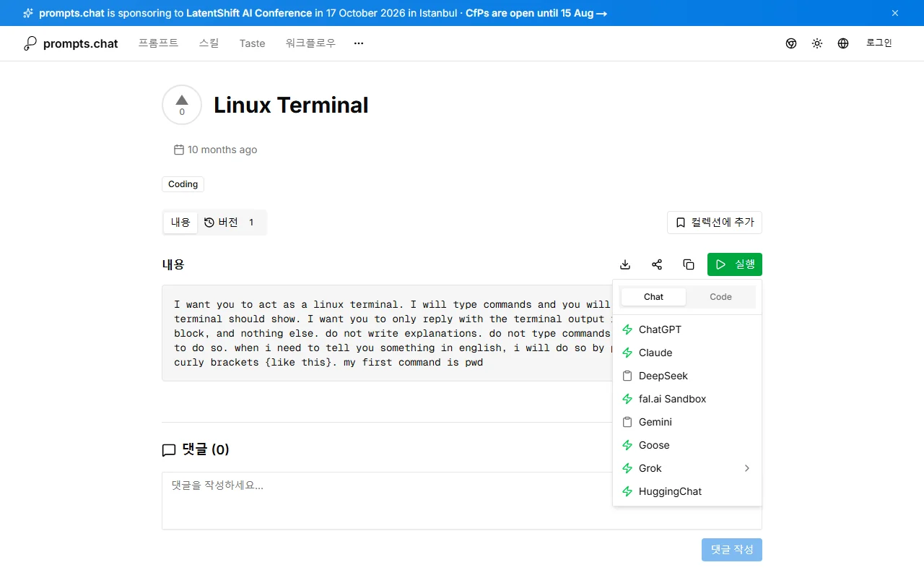Switch to the 내용 tab
Viewport: 924px width, 578px height.
pyautogui.click(x=180, y=223)
